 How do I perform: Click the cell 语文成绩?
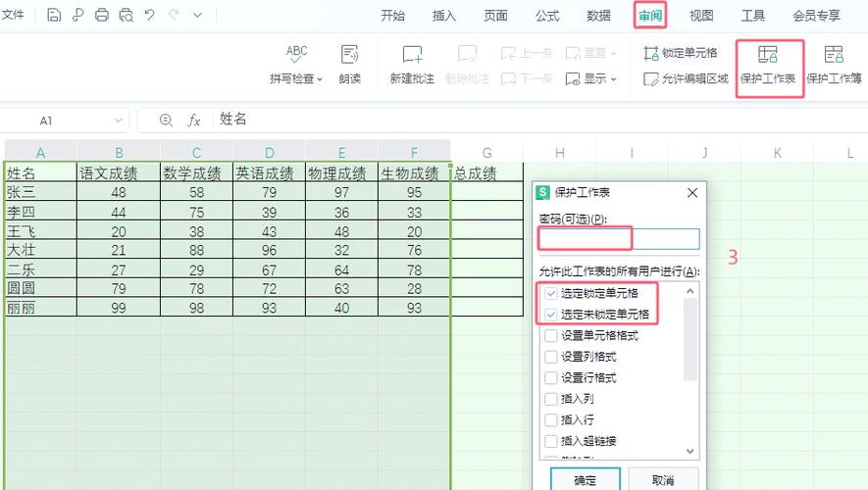pyautogui.click(x=119, y=173)
